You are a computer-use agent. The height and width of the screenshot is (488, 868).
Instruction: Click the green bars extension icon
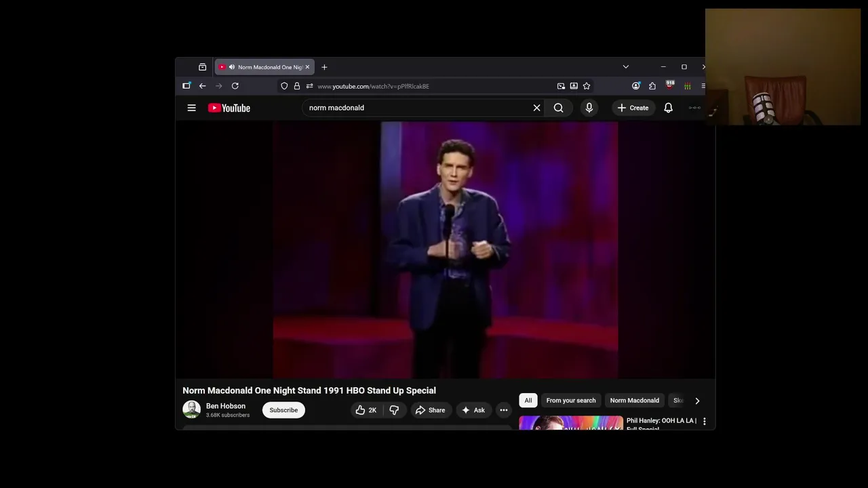(687, 86)
